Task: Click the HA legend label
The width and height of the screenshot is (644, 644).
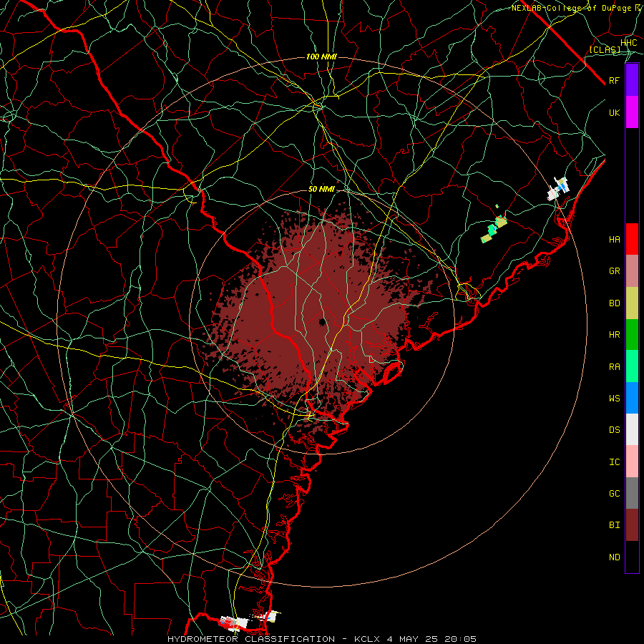Action: coord(614,240)
